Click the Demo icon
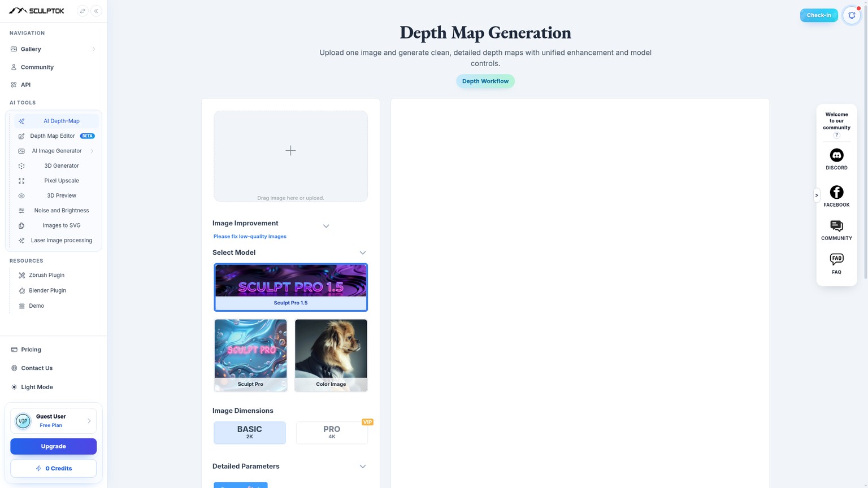Screen dimensions: 868x488 click(x=22, y=306)
